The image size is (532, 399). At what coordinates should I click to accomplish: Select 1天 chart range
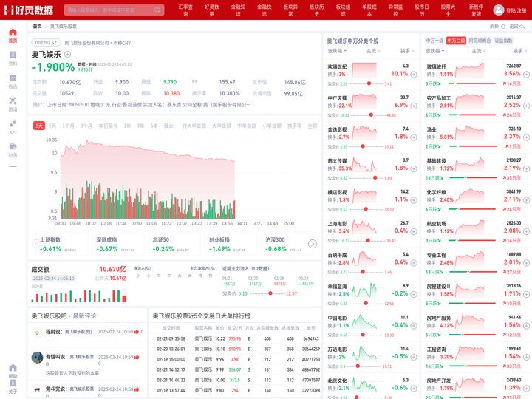pyautogui.click(x=39, y=126)
